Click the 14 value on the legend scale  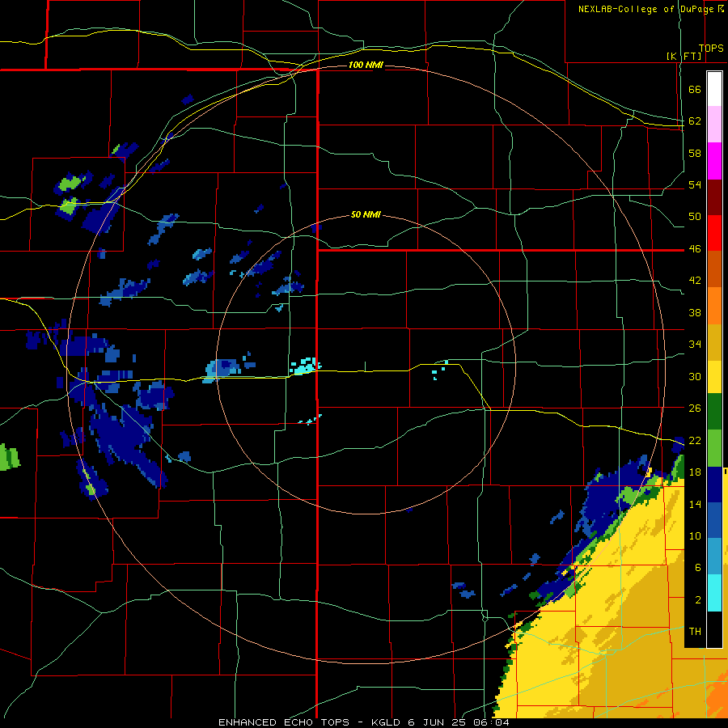tap(695, 504)
